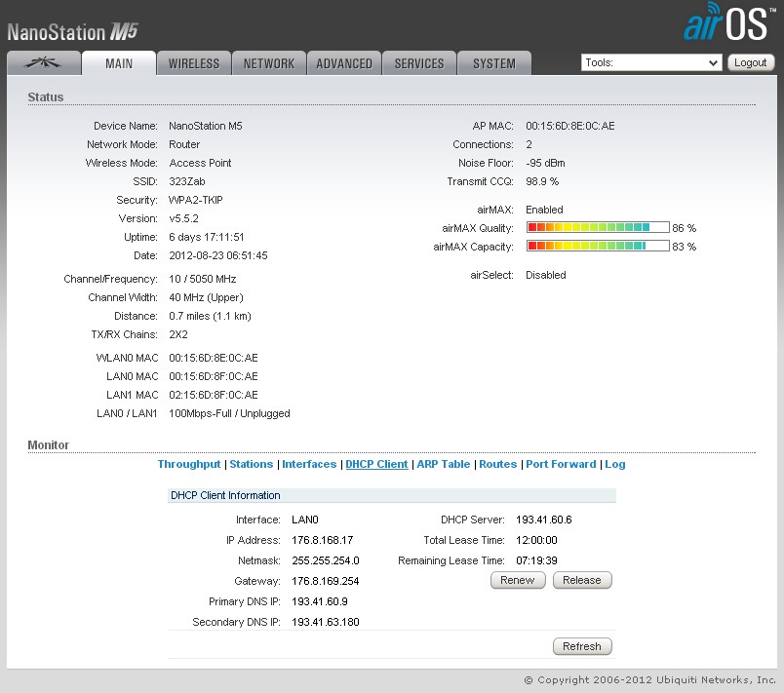Go to the NETWORK tab

[x=269, y=63]
